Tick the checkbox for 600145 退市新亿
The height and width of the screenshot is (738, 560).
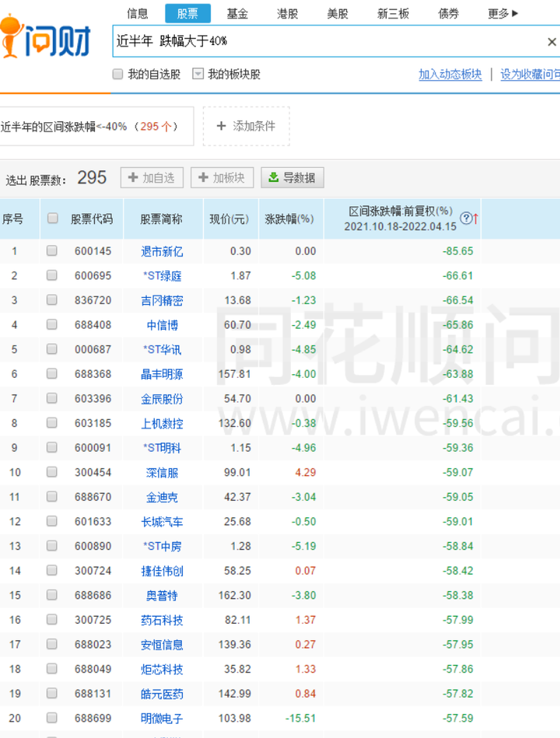(52, 250)
